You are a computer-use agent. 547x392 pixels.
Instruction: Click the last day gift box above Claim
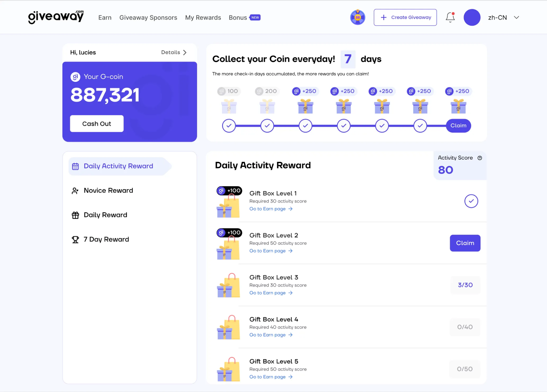pos(458,106)
